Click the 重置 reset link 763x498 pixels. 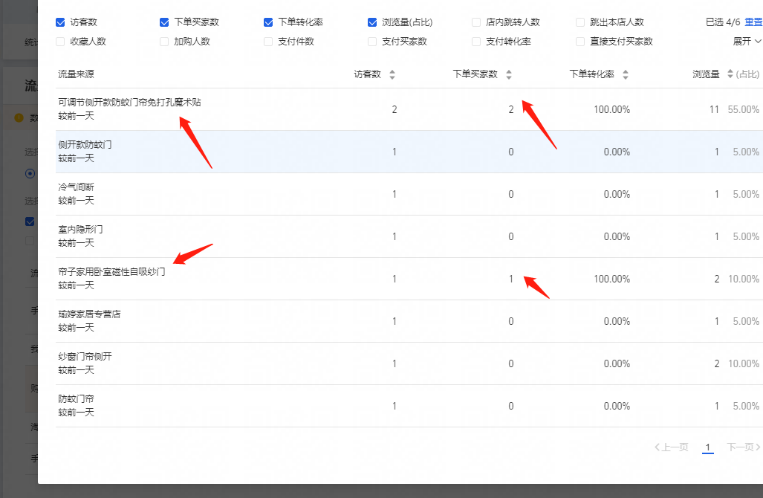click(753, 22)
